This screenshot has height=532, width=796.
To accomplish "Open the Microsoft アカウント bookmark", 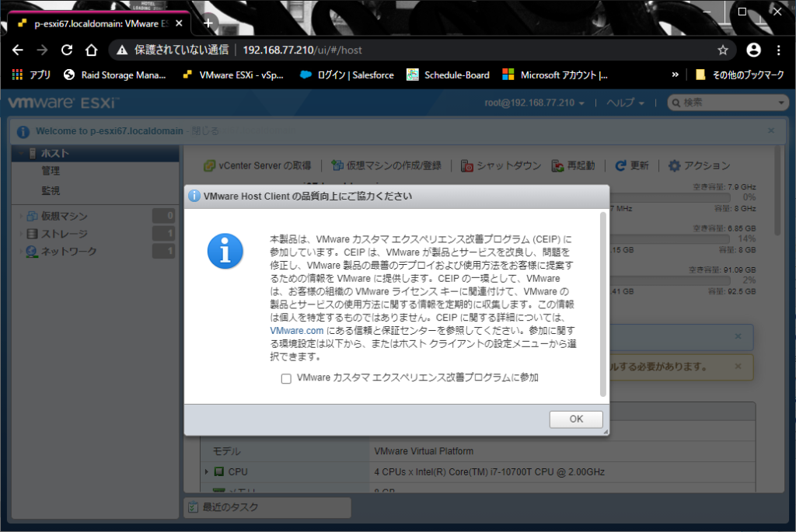I will (555, 75).
